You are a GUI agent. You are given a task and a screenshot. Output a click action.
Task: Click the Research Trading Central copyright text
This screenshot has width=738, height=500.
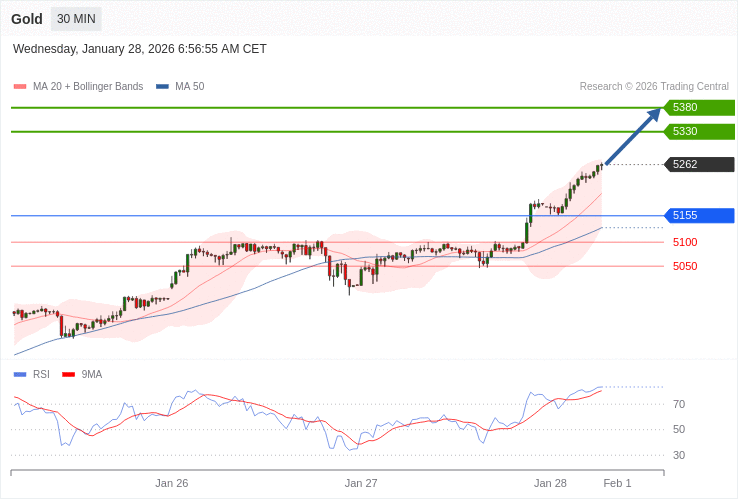(x=654, y=87)
